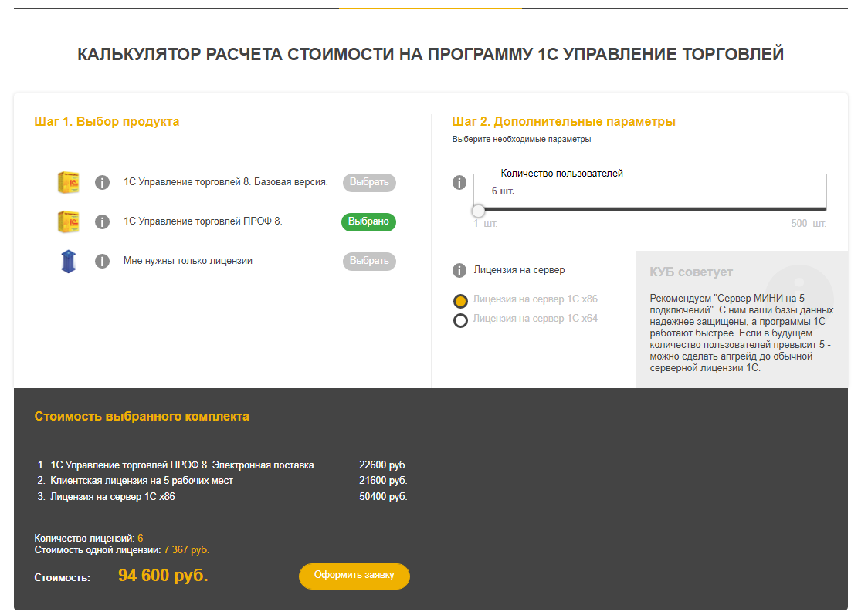Click the green Выбрано button
Viewport: 868px width, 615px height.
(368, 221)
